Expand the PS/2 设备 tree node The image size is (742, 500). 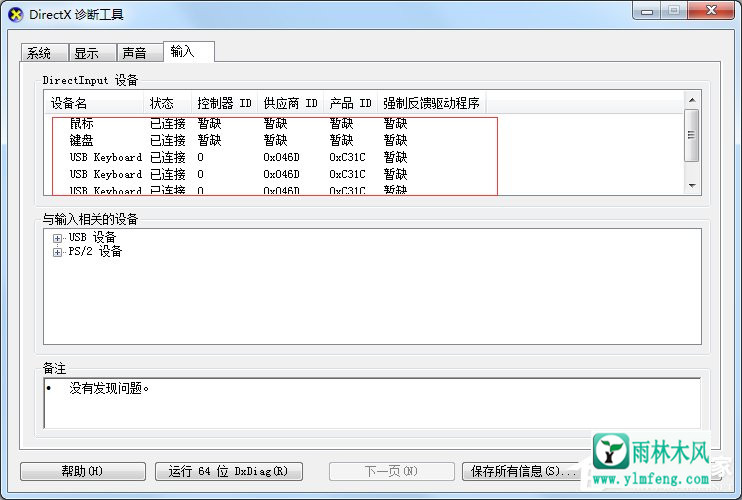point(57,252)
